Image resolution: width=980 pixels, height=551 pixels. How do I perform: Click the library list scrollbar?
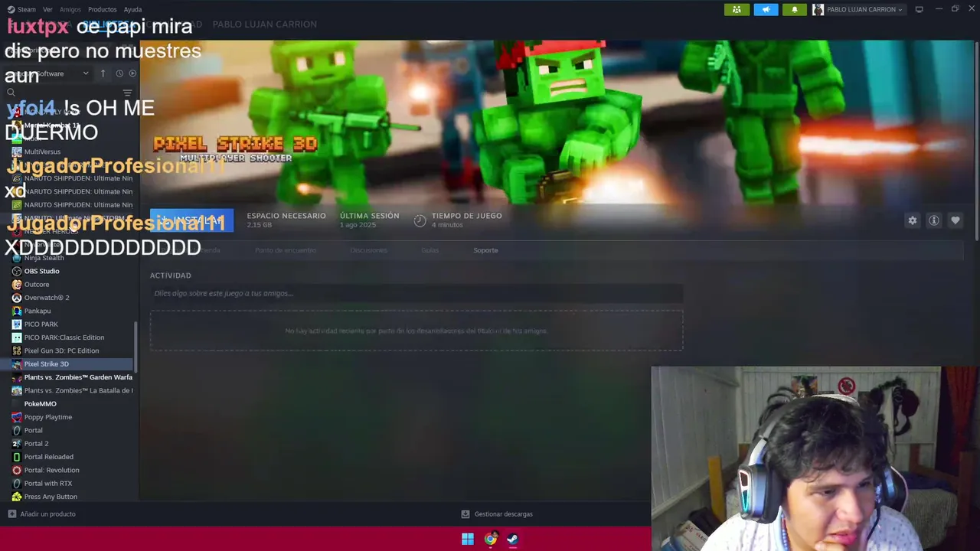click(x=136, y=346)
